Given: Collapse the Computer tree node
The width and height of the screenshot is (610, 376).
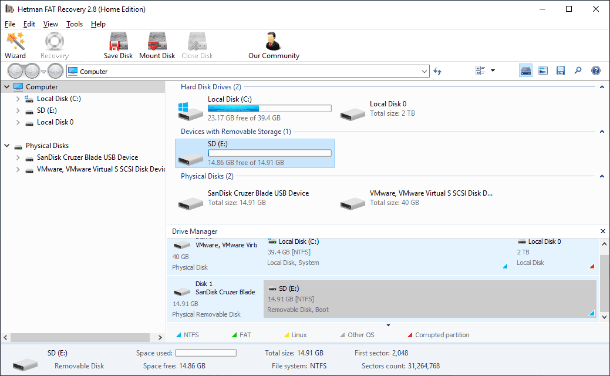Looking at the screenshot, I should [x=7, y=87].
